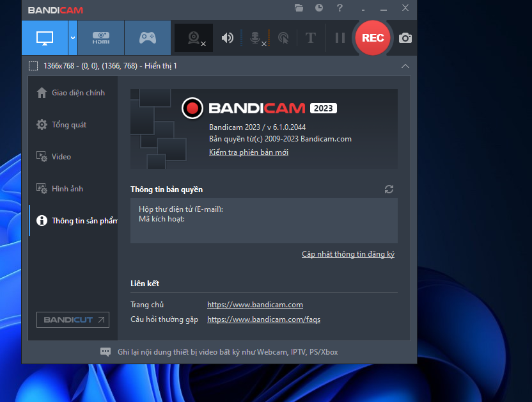532x402 pixels.
Task: Open the Hình ảnh settings tab
Action: (x=73, y=188)
